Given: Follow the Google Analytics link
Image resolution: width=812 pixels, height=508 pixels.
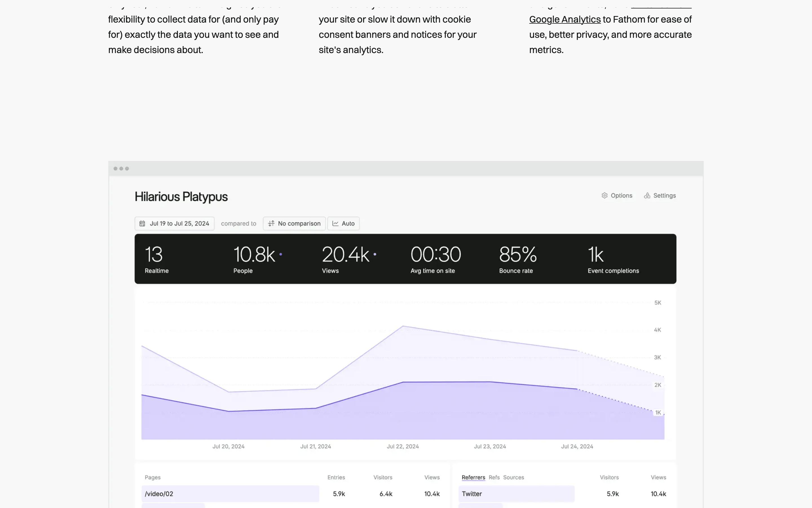Looking at the screenshot, I should tap(565, 19).
